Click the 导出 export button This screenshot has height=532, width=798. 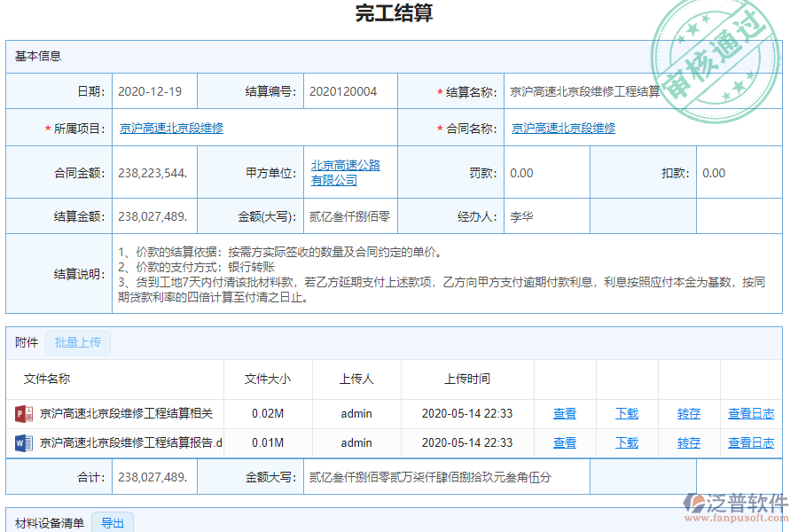[x=112, y=523]
